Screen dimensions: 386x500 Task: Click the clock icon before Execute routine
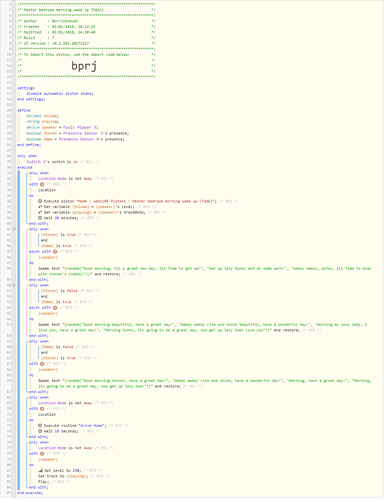40,426
